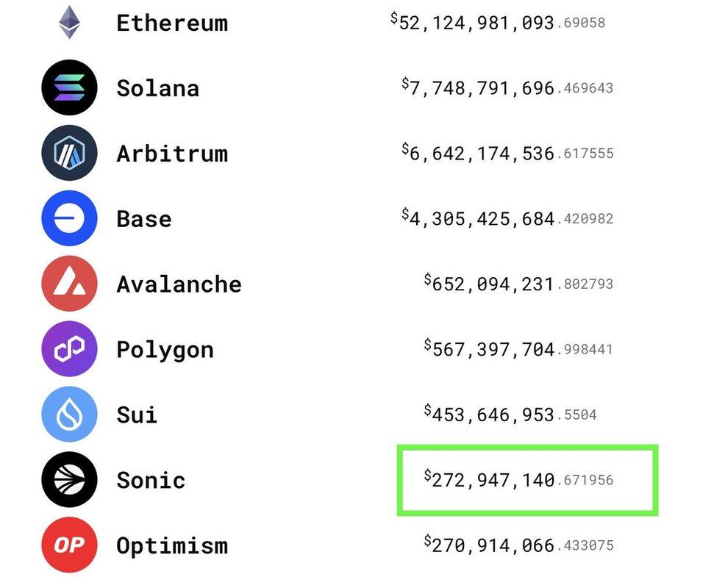The height and width of the screenshot is (588, 725).
Task: Select the Arbitrum logo icon
Action: tap(69, 153)
